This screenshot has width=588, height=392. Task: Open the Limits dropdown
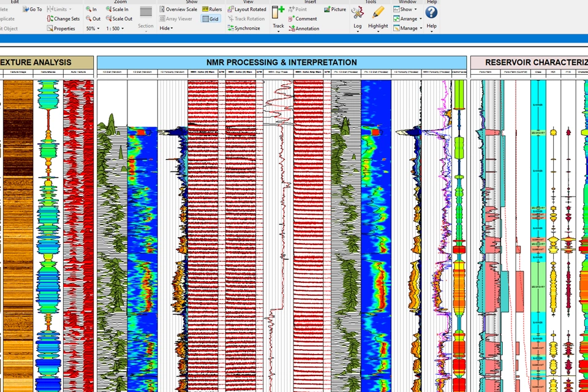tap(59, 9)
